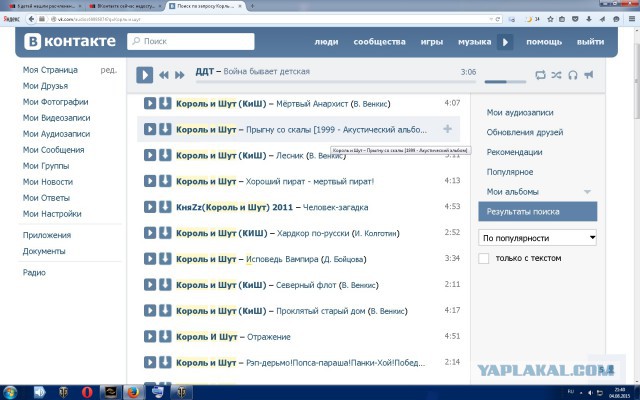Click ред. next to Моя Страница
This screenshot has height=400, width=640.
[x=109, y=70]
